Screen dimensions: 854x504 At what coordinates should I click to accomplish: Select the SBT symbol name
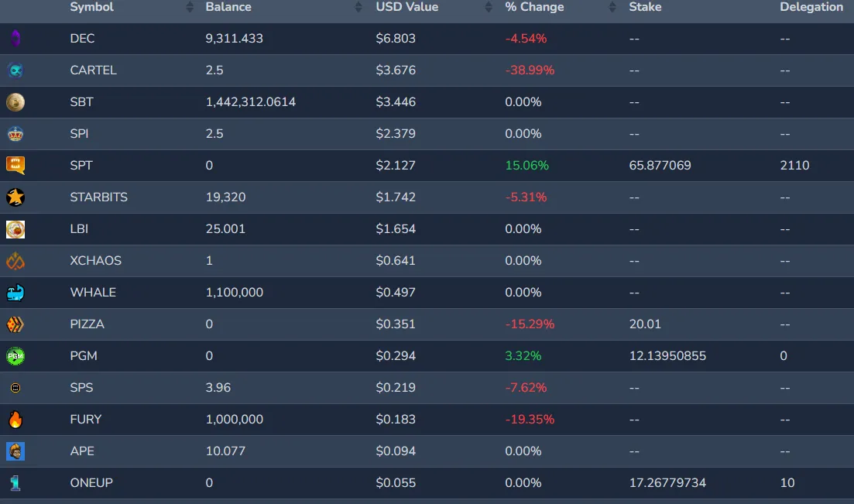pyautogui.click(x=82, y=102)
